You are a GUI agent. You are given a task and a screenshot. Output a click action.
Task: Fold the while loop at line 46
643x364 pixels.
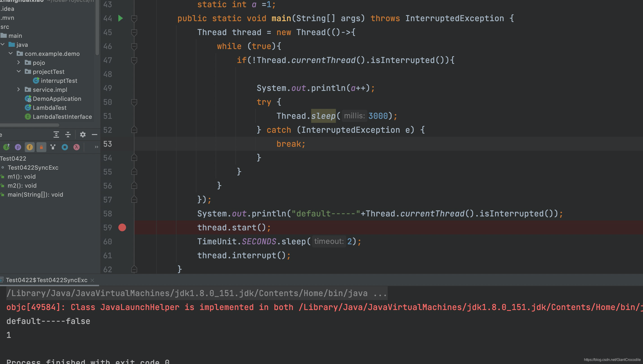tap(134, 46)
